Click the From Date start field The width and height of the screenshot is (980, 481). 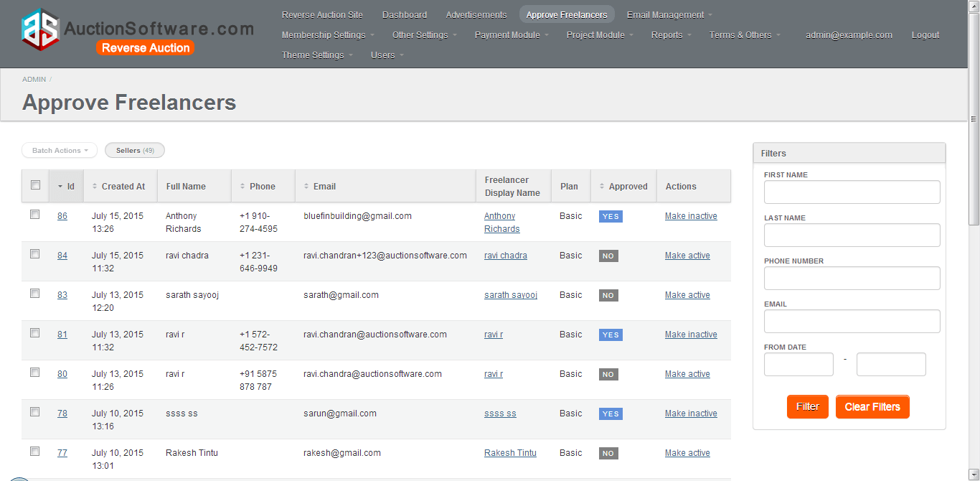(x=798, y=364)
